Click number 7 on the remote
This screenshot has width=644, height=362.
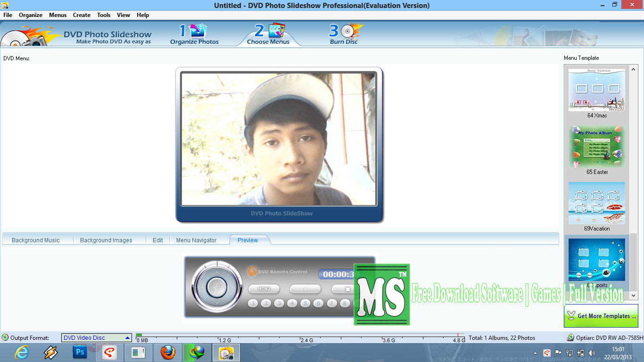point(332,303)
